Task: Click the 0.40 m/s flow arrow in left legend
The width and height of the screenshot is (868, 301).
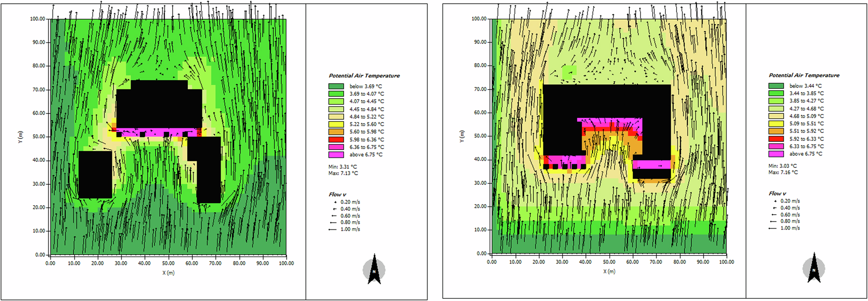Action: (x=334, y=209)
